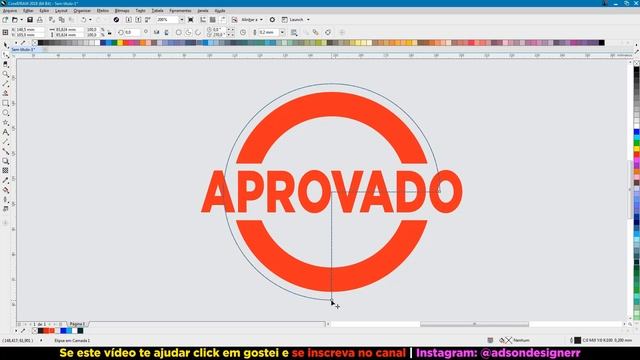The height and width of the screenshot is (360, 640).
Task: Open the Launch dropdown
Action: (x=308, y=20)
